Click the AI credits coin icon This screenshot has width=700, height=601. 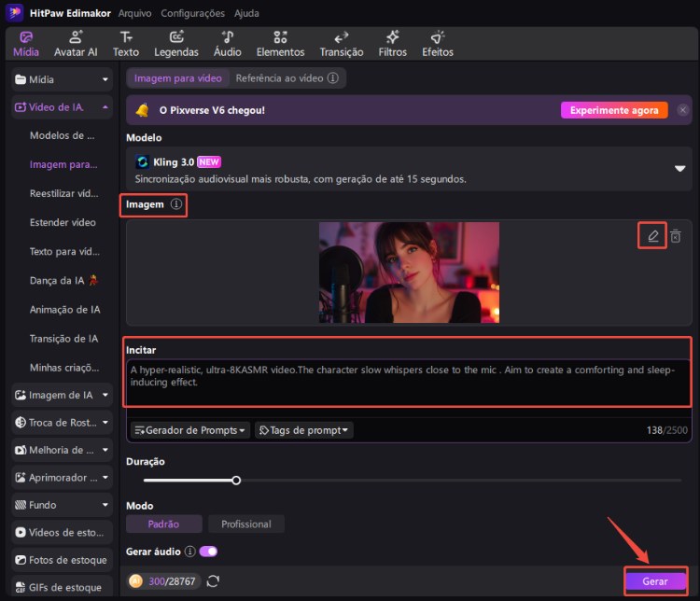tap(135, 580)
